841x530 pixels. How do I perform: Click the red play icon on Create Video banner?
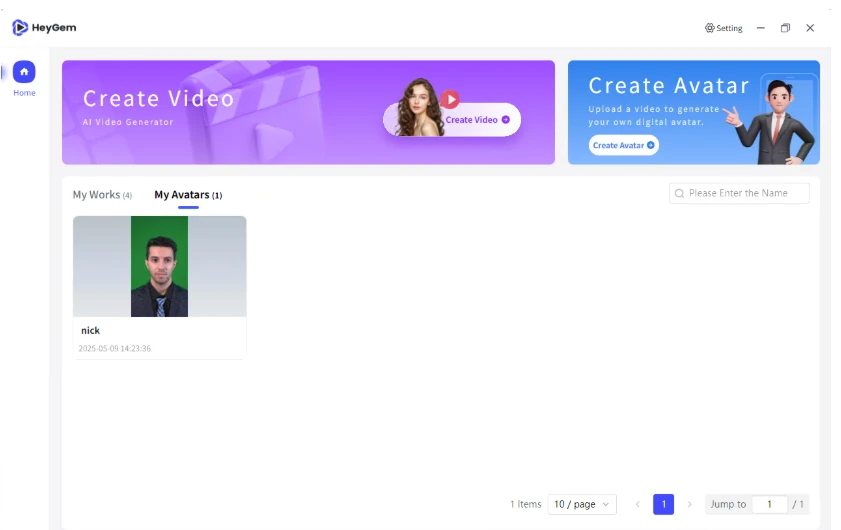tap(450, 99)
